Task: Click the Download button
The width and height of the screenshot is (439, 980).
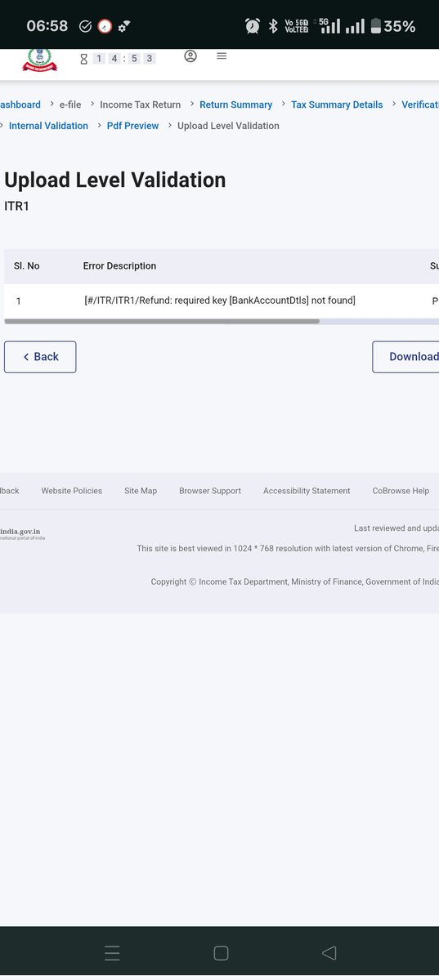Action: [x=405, y=357]
